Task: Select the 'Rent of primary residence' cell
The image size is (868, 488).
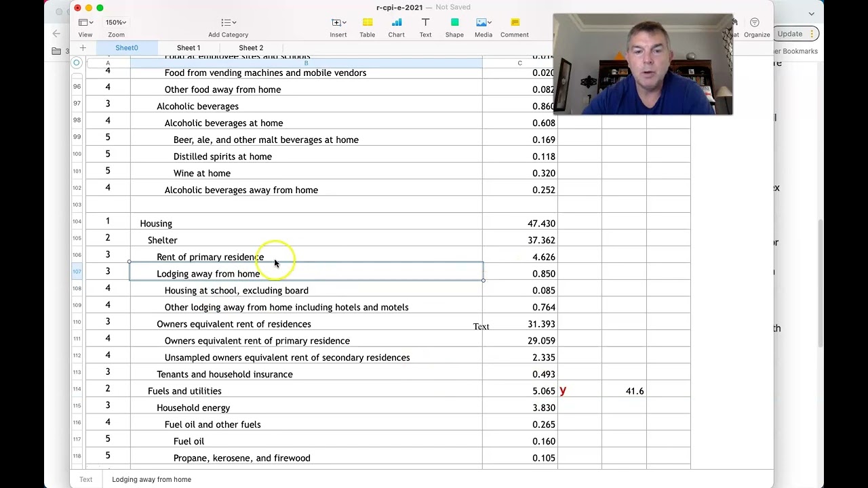Action: (x=306, y=257)
